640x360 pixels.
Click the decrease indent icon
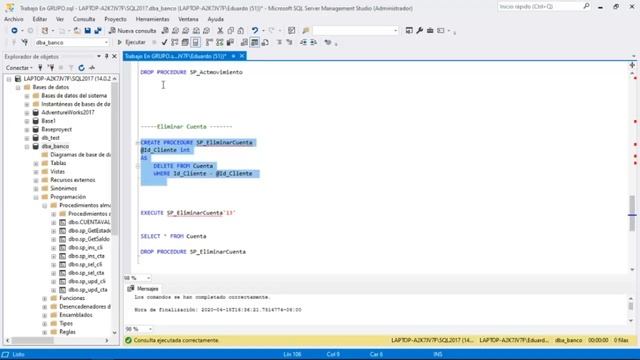click(x=303, y=42)
